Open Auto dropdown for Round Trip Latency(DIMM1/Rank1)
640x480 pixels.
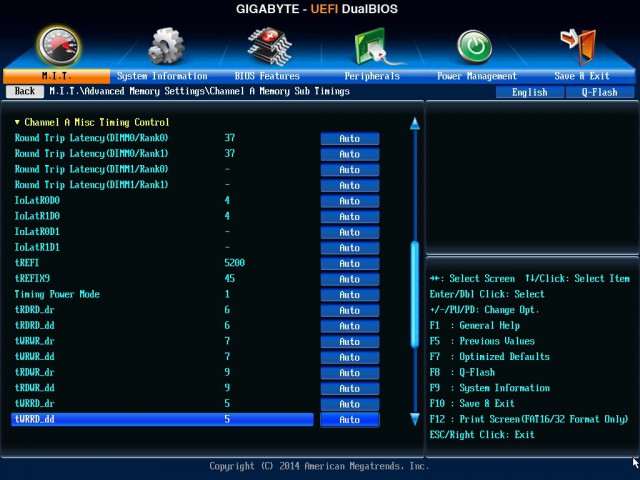pyautogui.click(x=350, y=185)
